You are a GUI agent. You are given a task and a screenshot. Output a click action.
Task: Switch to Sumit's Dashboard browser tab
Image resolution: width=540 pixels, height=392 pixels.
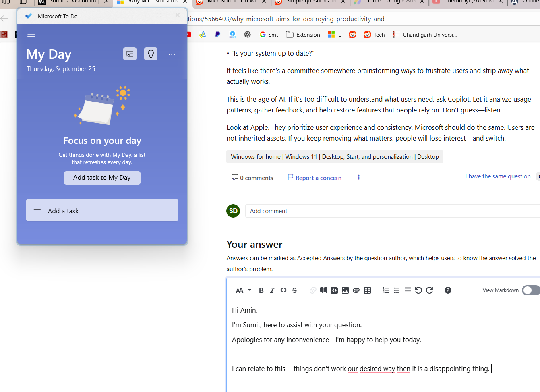pos(73,2)
